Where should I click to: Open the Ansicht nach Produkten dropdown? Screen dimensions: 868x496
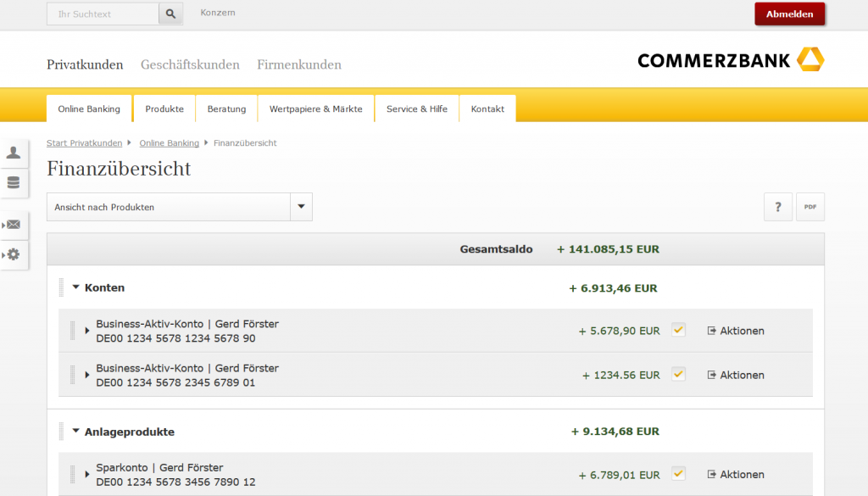(x=180, y=207)
